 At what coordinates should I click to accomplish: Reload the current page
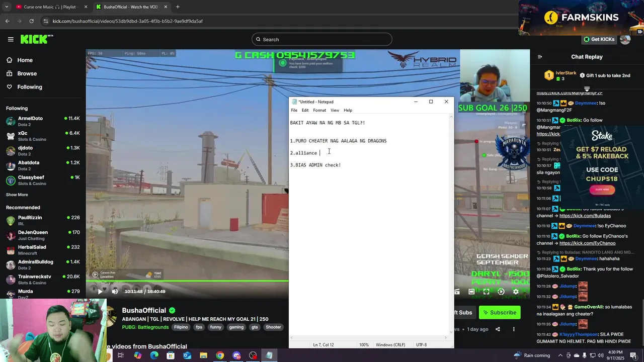(31, 21)
